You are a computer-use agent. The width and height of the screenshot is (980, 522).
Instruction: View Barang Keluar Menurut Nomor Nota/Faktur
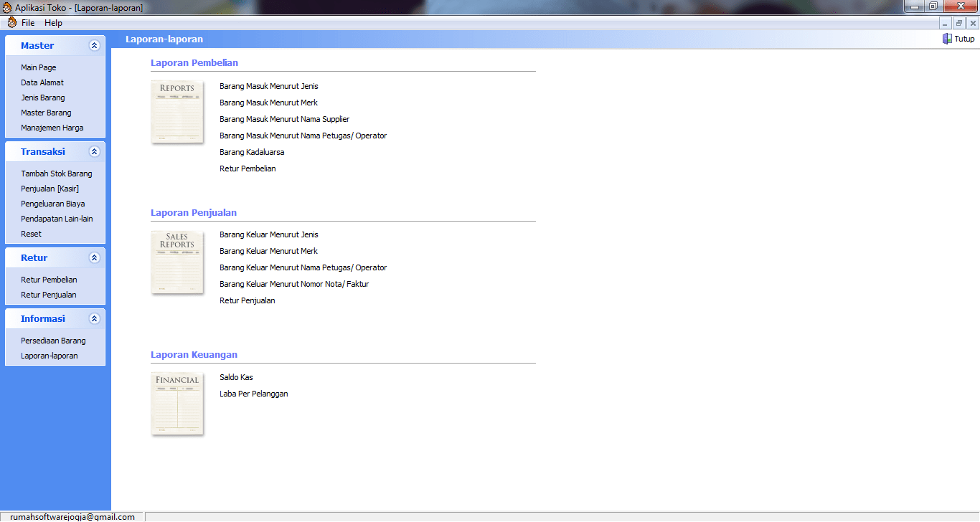(294, 285)
